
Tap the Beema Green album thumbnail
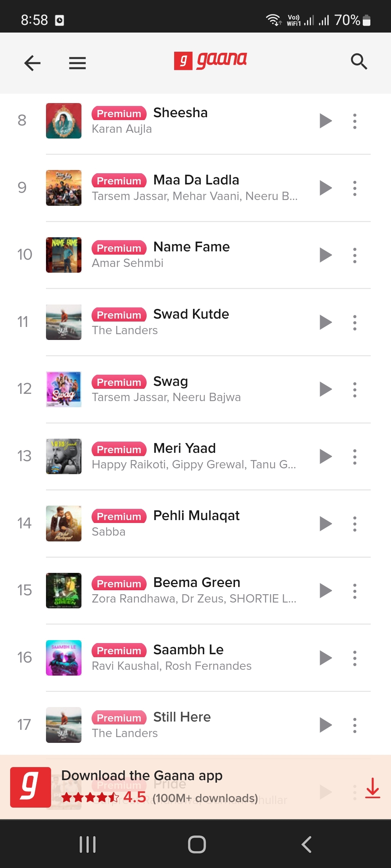click(64, 591)
